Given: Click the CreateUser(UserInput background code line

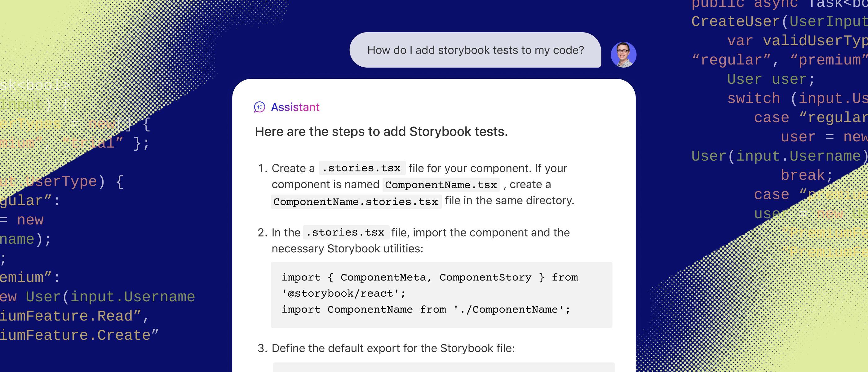Looking at the screenshot, I should pyautogui.click(x=778, y=22).
